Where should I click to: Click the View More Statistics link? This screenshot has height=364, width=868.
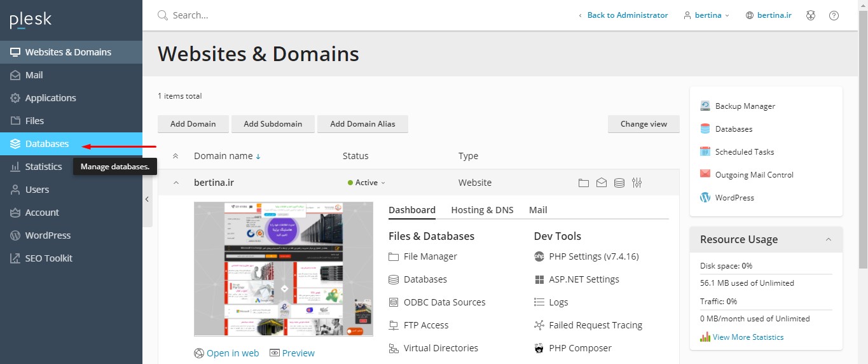pos(748,337)
